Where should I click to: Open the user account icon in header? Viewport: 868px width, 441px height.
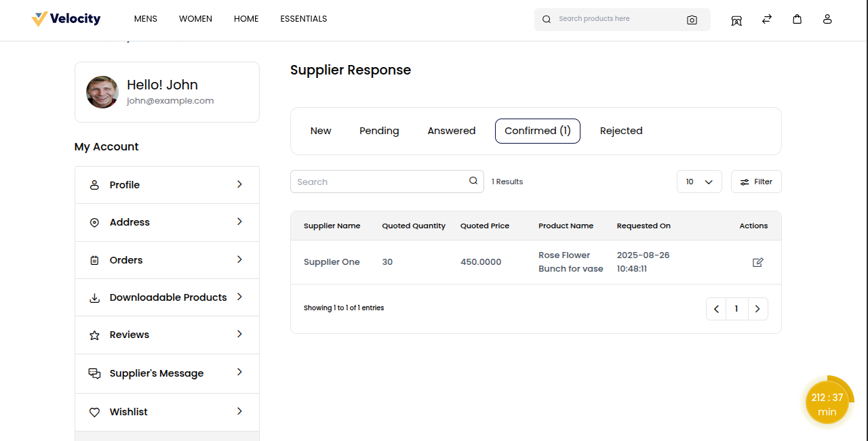tap(827, 20)
